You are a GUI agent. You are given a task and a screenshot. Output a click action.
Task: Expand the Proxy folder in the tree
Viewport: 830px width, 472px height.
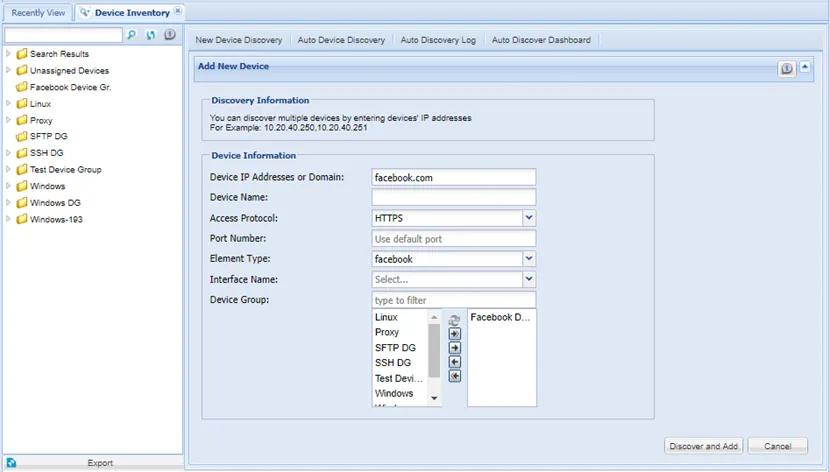tap(8, 120)
